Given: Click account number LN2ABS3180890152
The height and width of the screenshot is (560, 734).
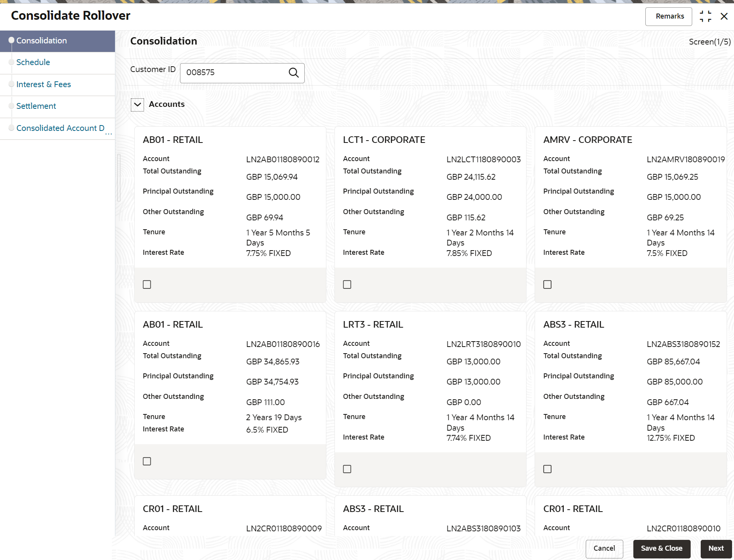Looking at the screenshot, I should [683, 344].
